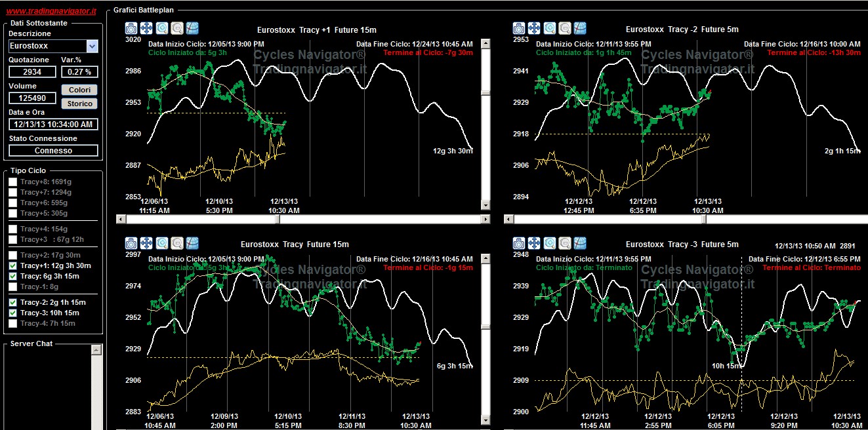Select pan tool on Tracy -2 Future 5m chart
Image resolution: width=868 pixels, height=430 pixels.
534,28
